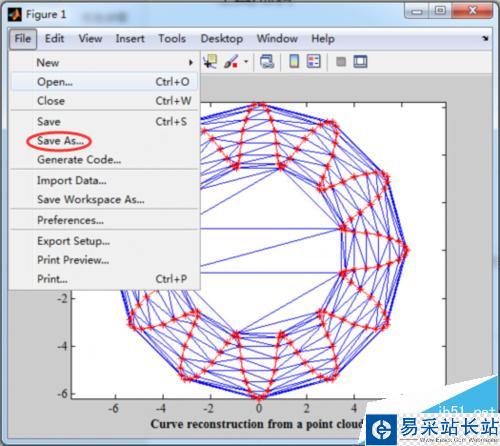The image size is (500, 446).
Task: Select Print Preview... menu entry
Action: (x=104, y=260)
